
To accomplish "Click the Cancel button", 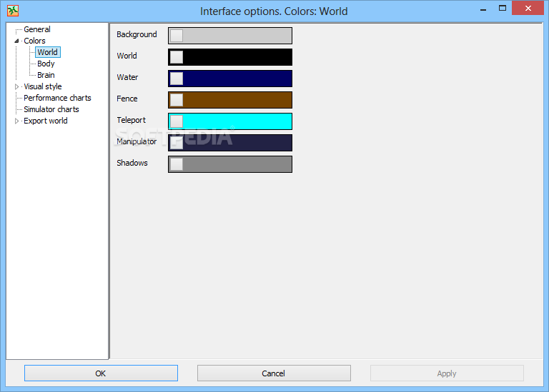I will click(x=274, y=373).
